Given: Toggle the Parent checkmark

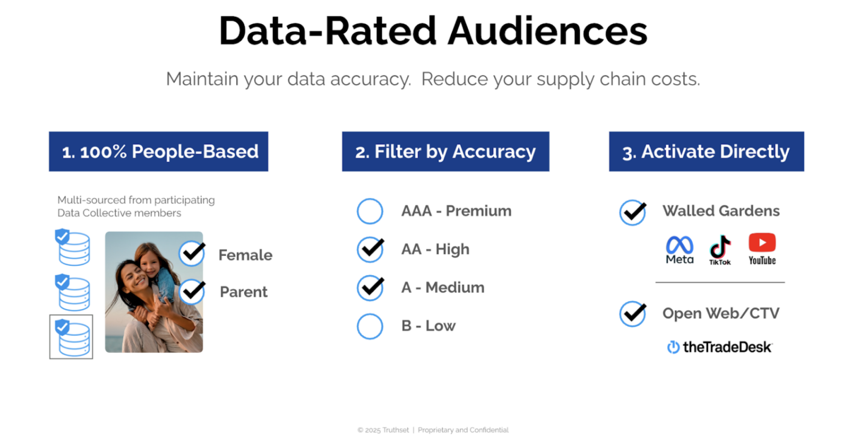Looking at the screenshot, I should click(192, 292).
